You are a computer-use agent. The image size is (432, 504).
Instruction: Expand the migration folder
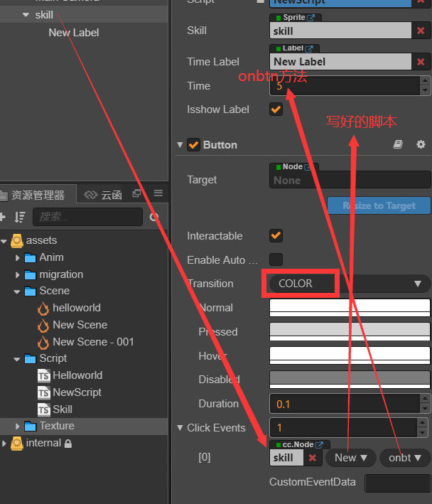click(x=17, y=275)
